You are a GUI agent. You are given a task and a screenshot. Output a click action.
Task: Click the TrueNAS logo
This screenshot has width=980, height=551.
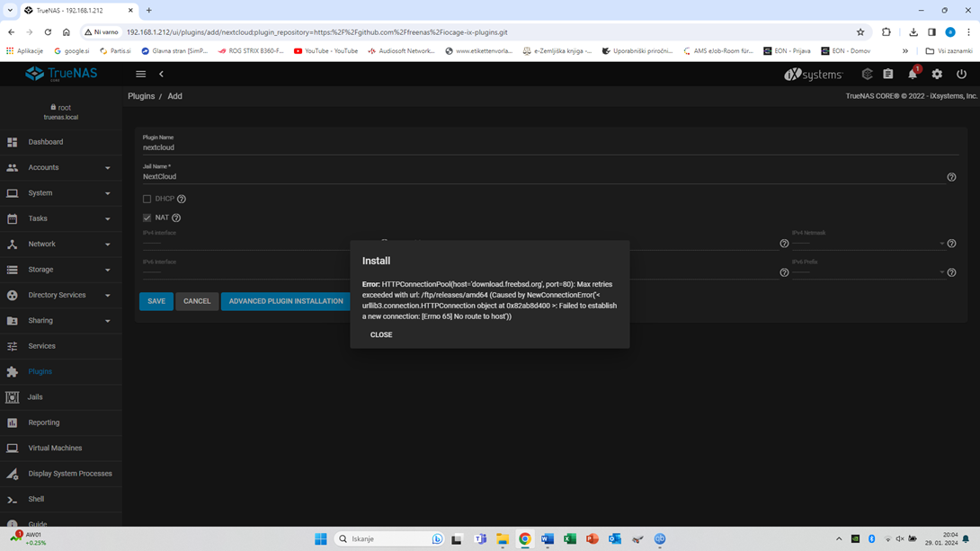click(61, 74)
